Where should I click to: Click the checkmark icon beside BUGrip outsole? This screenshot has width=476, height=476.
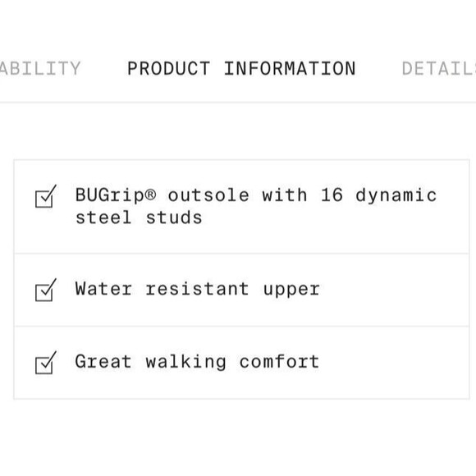[x=46, y=196]
